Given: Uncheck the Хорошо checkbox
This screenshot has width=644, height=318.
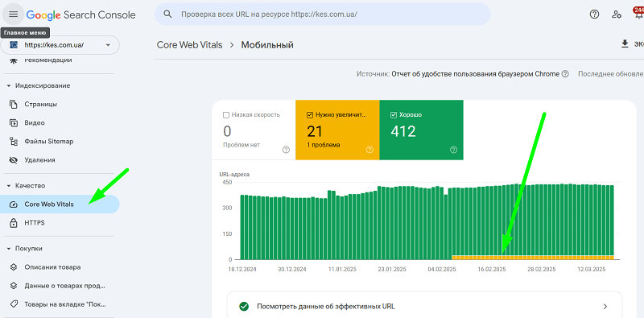Looking at the screenshot, I should click(x=394, y=115).
